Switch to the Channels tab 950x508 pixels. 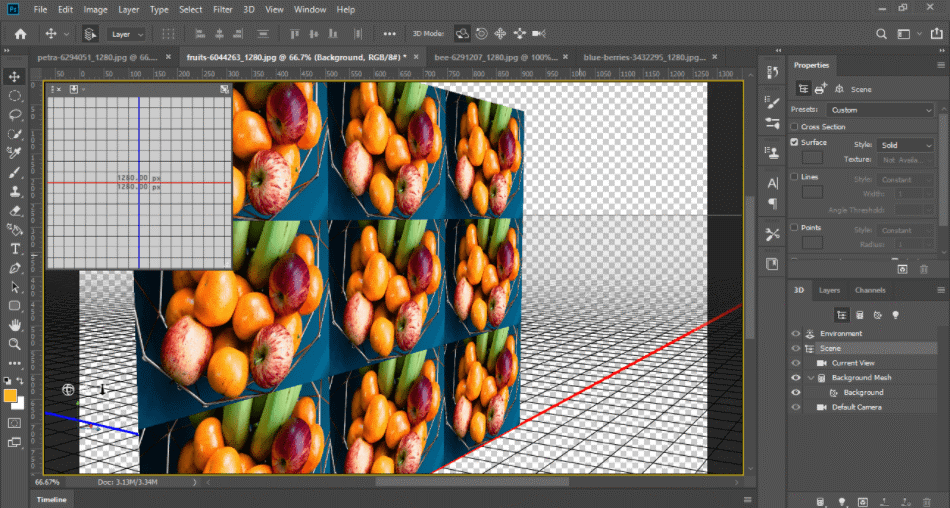pos(870,290)
